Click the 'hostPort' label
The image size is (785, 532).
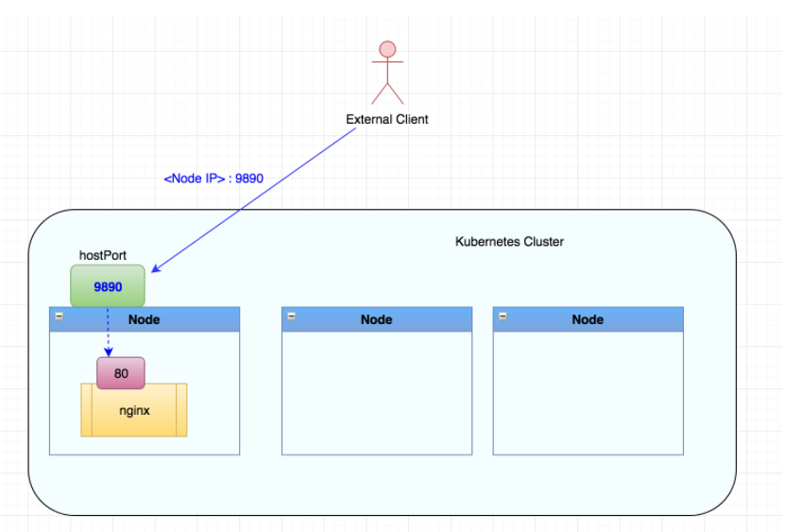[x=103, y=255]
